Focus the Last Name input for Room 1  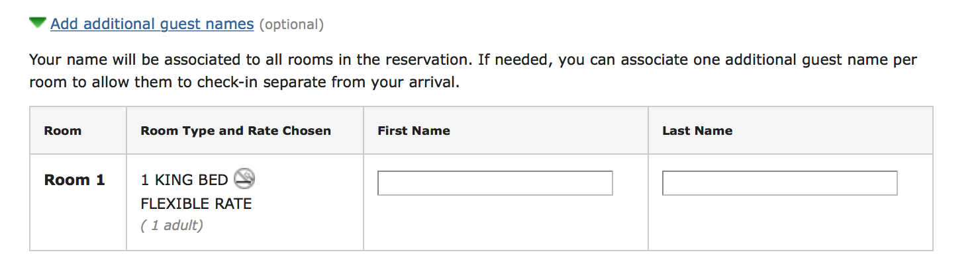[779, 183]
